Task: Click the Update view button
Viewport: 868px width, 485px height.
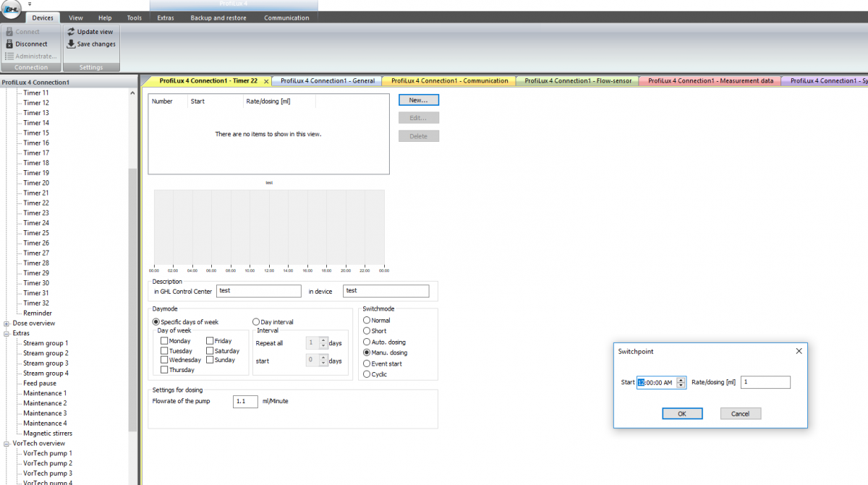Action: click(x=90, y=32)
